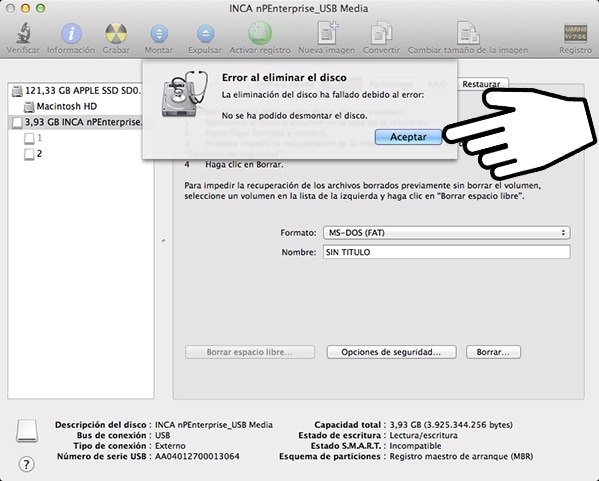Click the Registro maestro de arranque (MBR) text
Viewport: 599px width, 481px height.
coord(461,457)
